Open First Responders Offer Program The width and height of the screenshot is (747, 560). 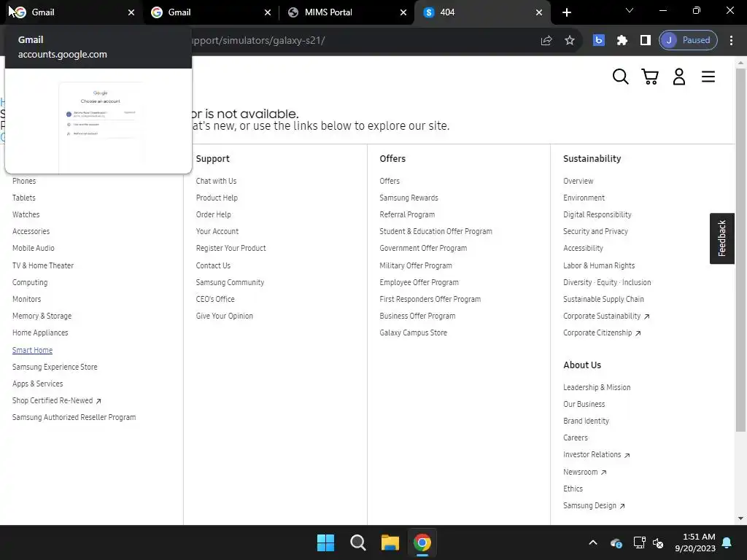[x=430, y=299]
